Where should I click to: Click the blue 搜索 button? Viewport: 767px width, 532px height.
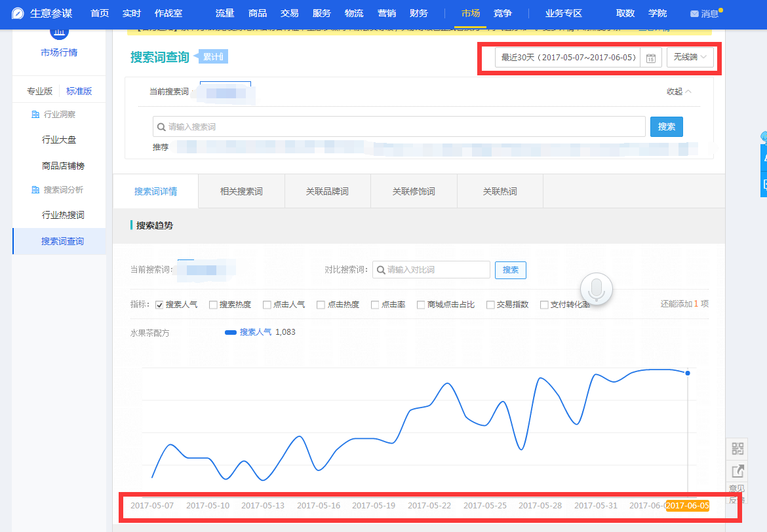[x=666, y=126]
